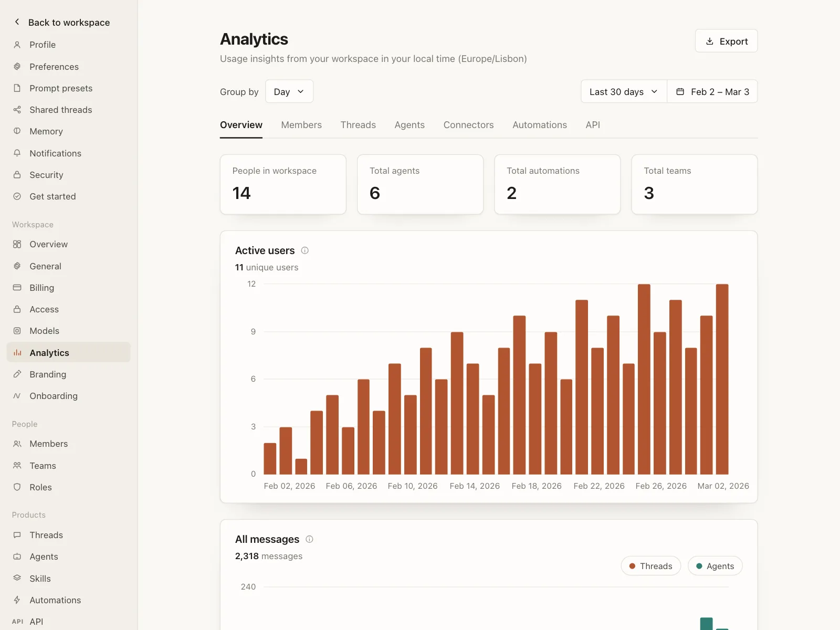
Task: Show info tooltip for Active users
Action: [x=305, y=250]
